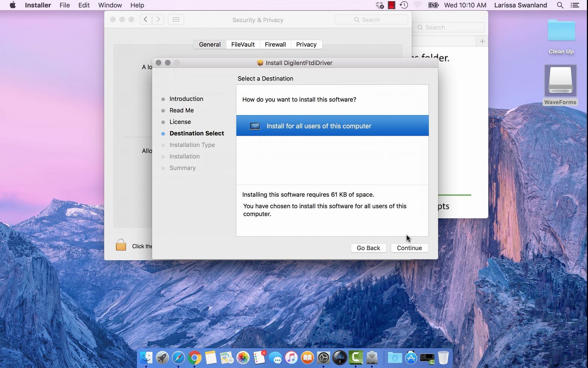Open the Trash in the dock
The height and width of the screenshot is (368, 588).
(x=443, y=357)
